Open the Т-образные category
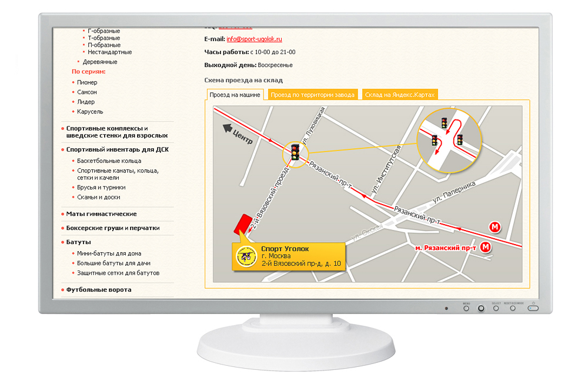The width and height of the screenshot is (588, 374). point(104,38)
